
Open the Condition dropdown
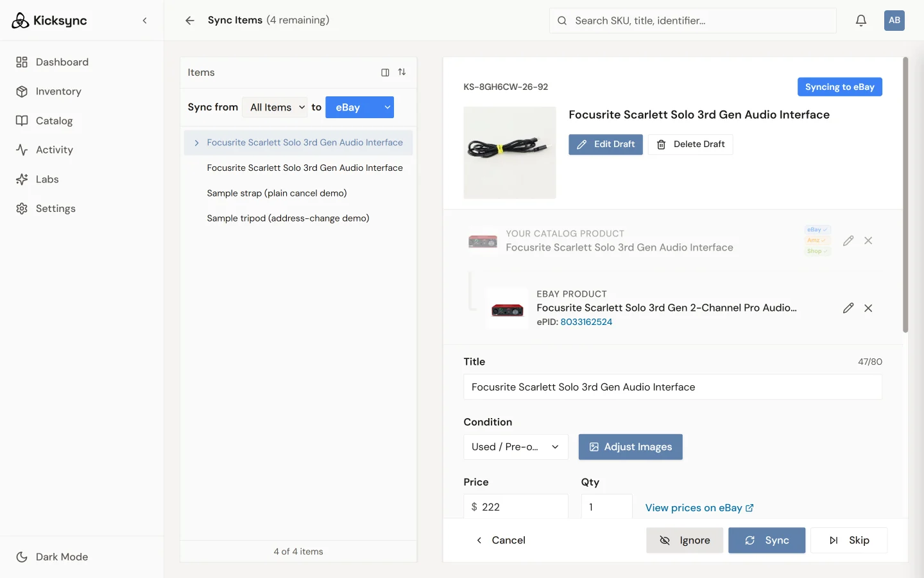[x=516, y=447]
